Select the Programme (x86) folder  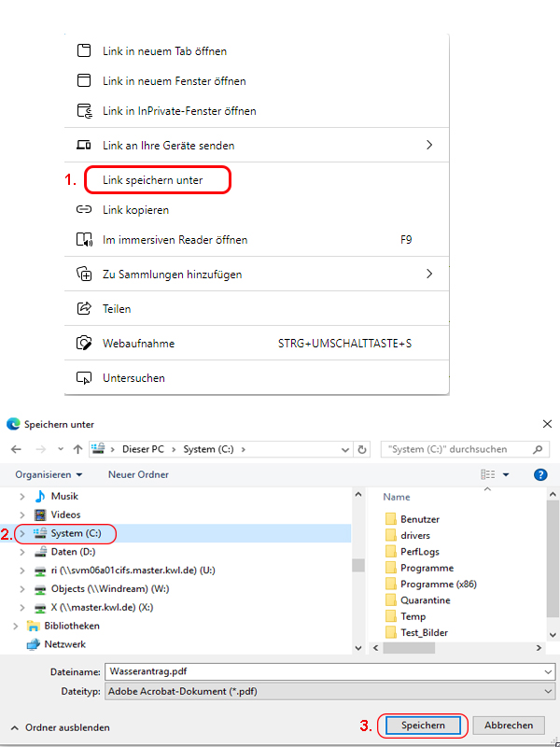[x=438, y=585]
